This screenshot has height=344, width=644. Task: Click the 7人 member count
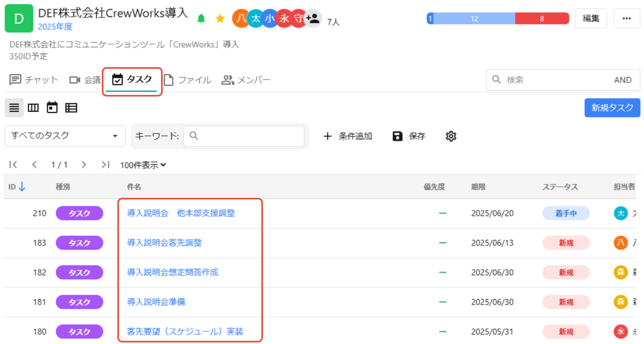click(333, 22)
